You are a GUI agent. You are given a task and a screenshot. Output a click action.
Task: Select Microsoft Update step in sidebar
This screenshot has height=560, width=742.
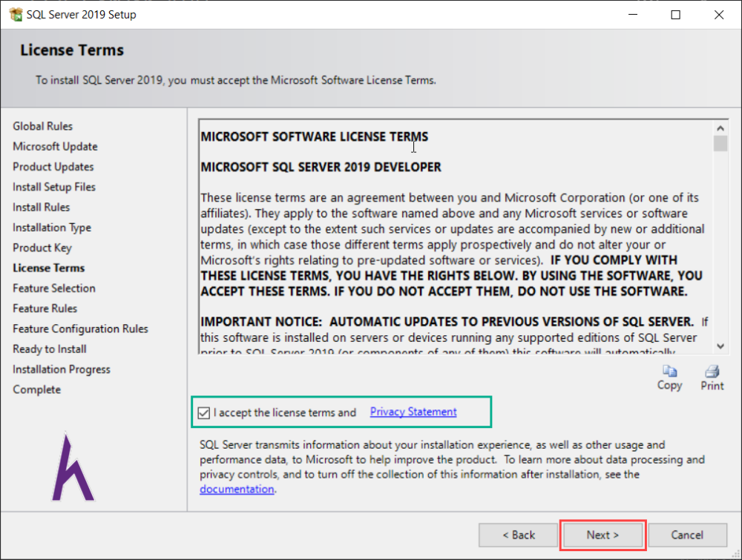[x=55, y=147]
